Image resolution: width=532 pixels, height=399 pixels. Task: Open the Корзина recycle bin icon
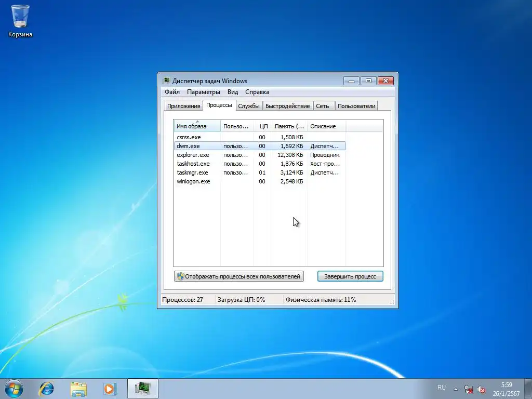pyautogui.click(x=20, y=20)
